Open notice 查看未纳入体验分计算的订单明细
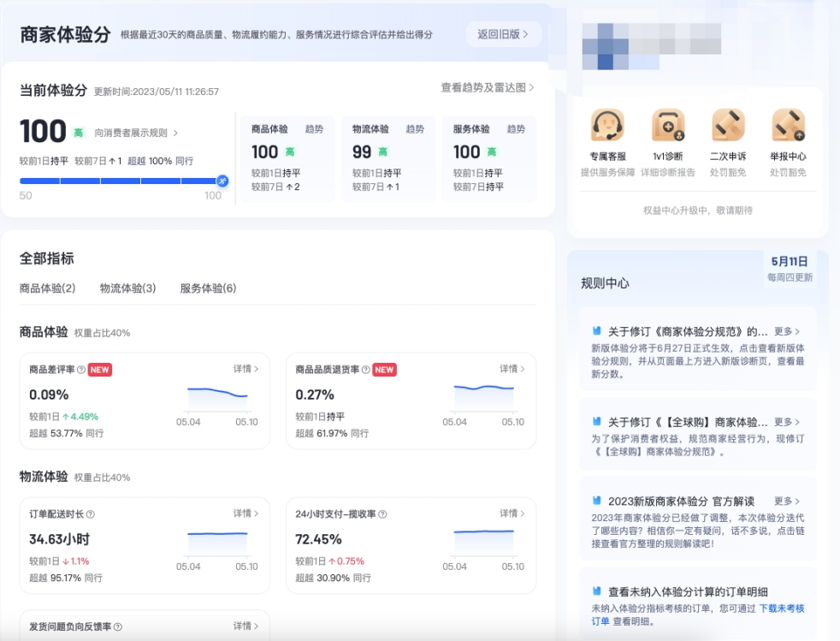840x641 pixels. [688, 591]
